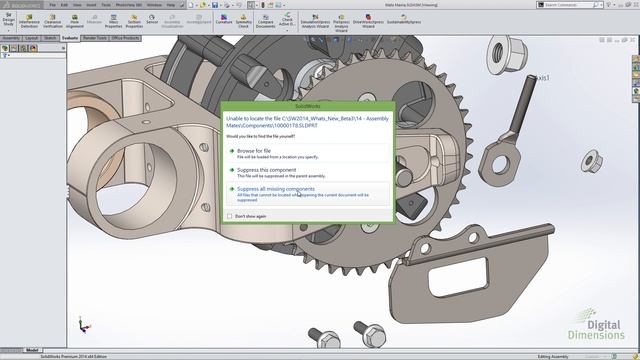640x360 pixels.
Task: Select the Model tab at bottom
Action: [x=32, y=350]
